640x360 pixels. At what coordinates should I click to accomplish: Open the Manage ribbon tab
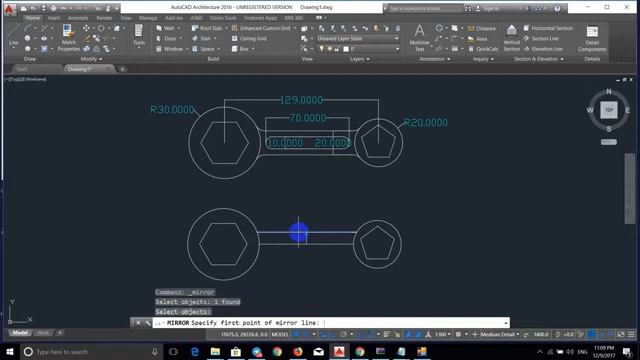point(148,18)
